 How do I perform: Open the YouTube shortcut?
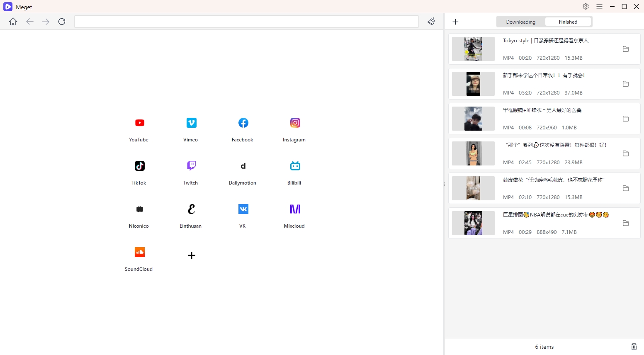pyautogui.click(x=139, y=123)
